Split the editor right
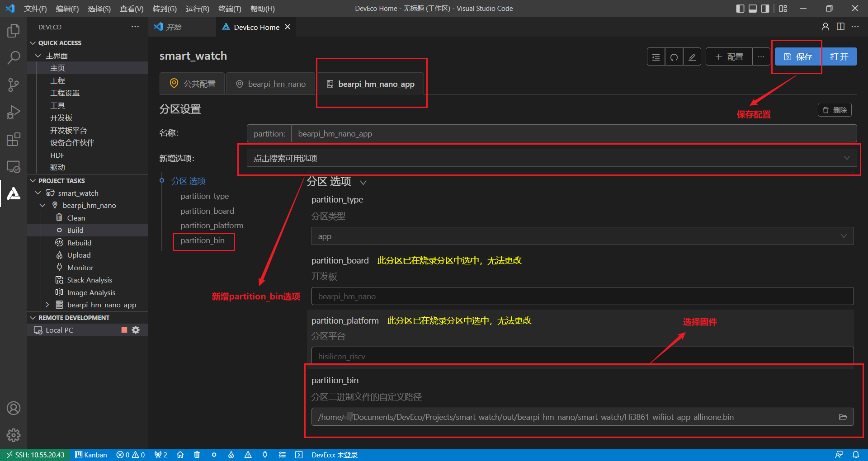The image size is (868, 461). [840, 27]
